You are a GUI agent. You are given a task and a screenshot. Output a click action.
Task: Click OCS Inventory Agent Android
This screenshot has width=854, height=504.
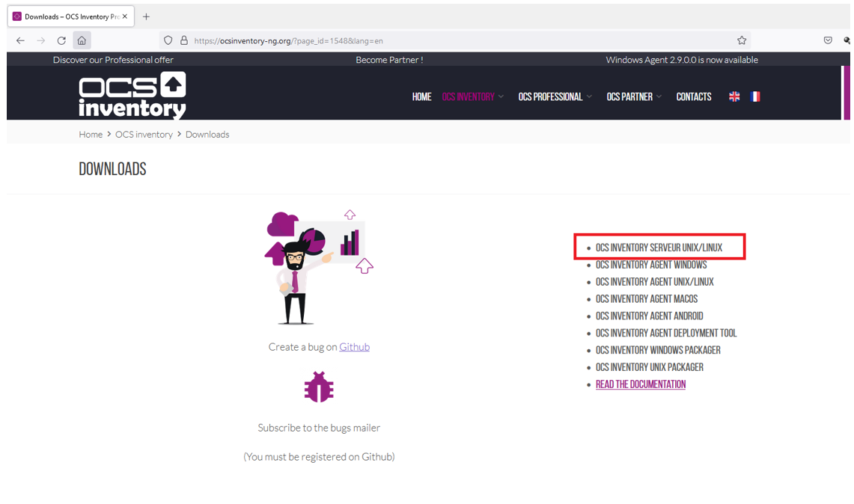tap(649, 316)
